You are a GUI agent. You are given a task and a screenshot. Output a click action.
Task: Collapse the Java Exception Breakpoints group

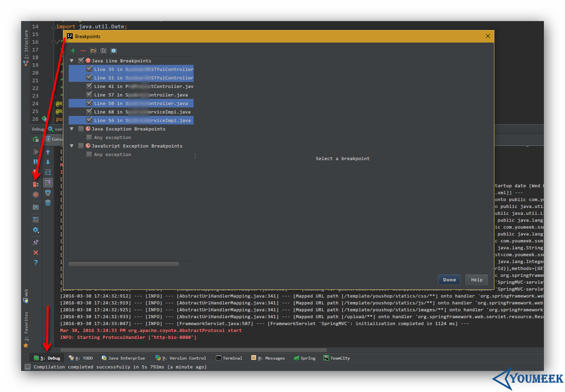point(72,129)
